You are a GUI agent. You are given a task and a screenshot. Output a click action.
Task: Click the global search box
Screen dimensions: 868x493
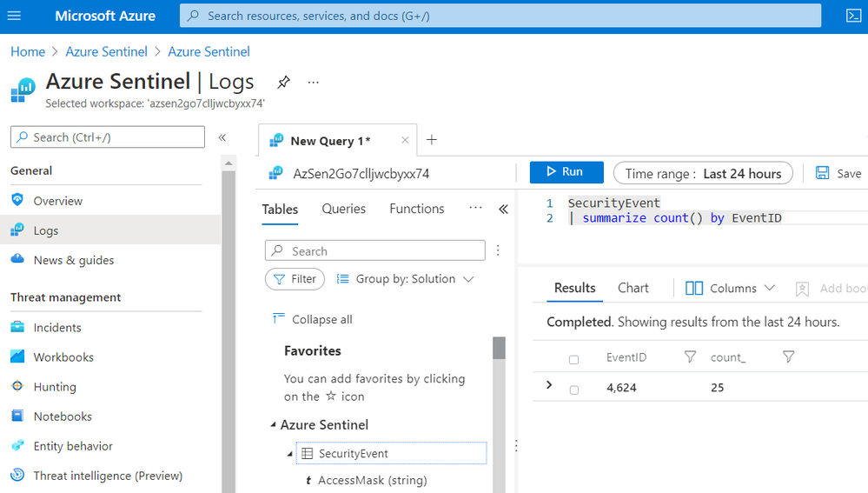click(500, 16)
